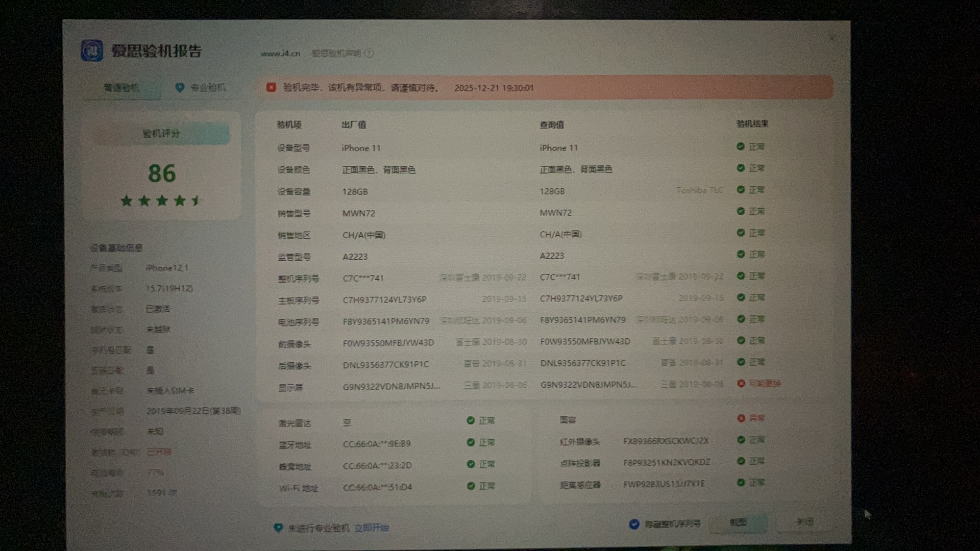Click the 验机评分 header banner

(x=161, y=134)
